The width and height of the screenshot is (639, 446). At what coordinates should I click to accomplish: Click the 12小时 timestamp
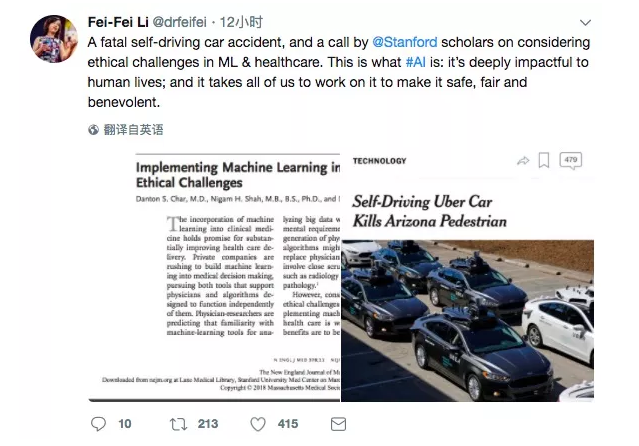click(241, 22)
